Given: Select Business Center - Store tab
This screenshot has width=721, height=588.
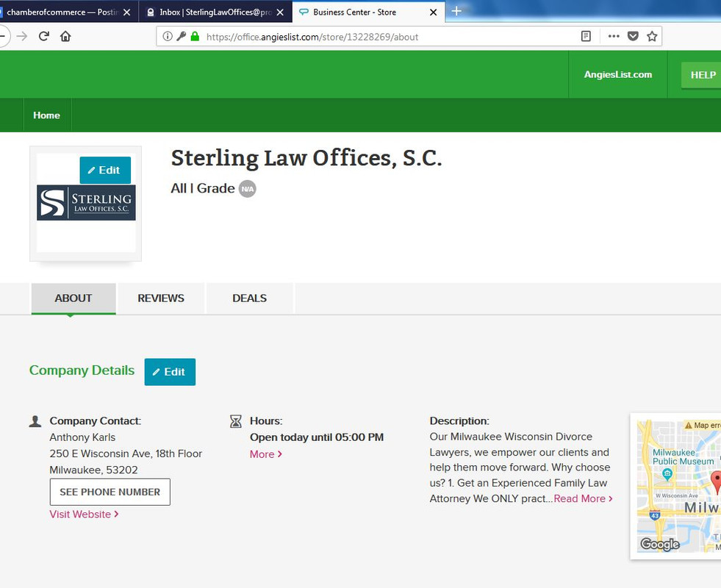Looking at the screenshot, I should 368,12.
